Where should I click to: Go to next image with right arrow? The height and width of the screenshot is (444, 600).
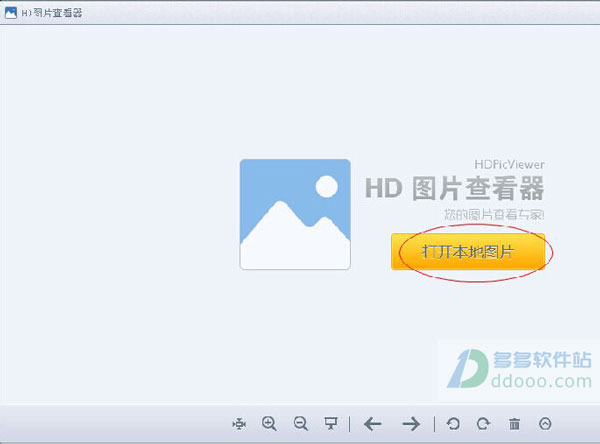(x=411, y=424)
